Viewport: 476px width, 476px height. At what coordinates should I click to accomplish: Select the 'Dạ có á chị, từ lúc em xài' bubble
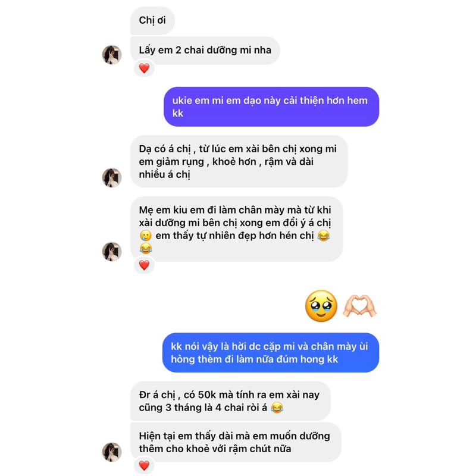(239, 161)
